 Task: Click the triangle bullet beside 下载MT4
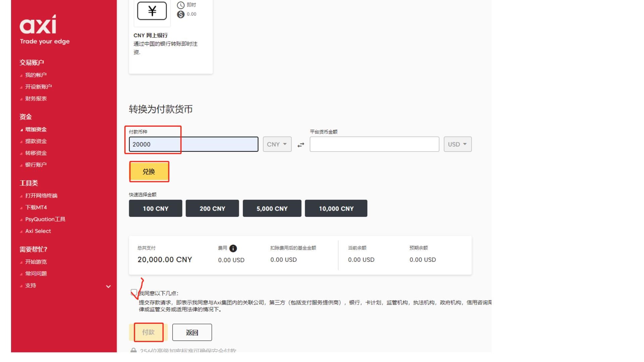22,207
